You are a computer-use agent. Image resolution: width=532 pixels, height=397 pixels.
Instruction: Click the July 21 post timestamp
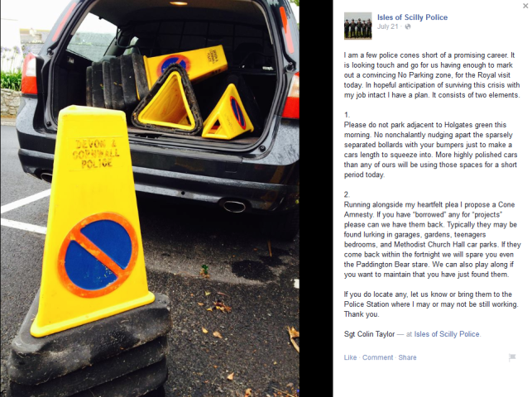387,26
